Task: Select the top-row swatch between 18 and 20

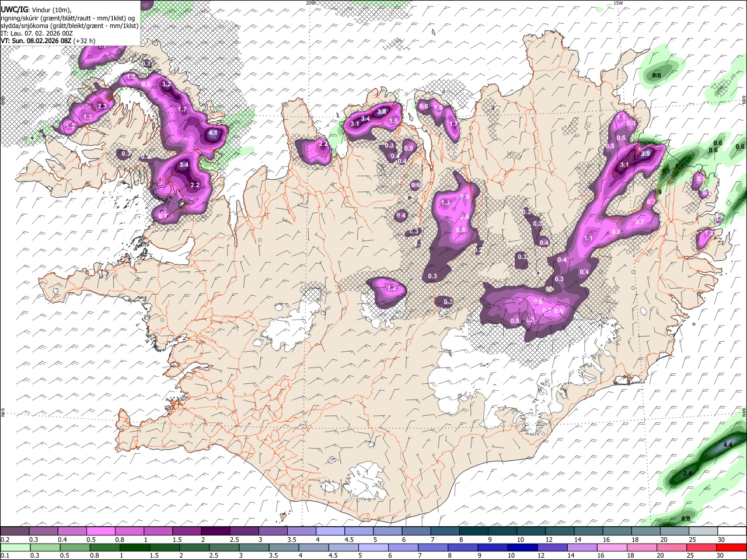Action: point(645,531)
